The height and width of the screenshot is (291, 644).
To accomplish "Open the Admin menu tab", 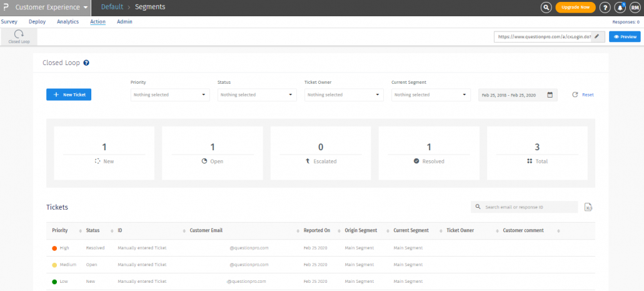I will click(x=124, y=21).
